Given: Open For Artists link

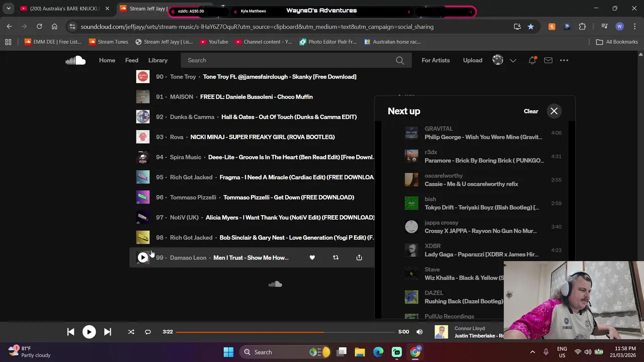Looking at the screenshot, I should (436, 60).
